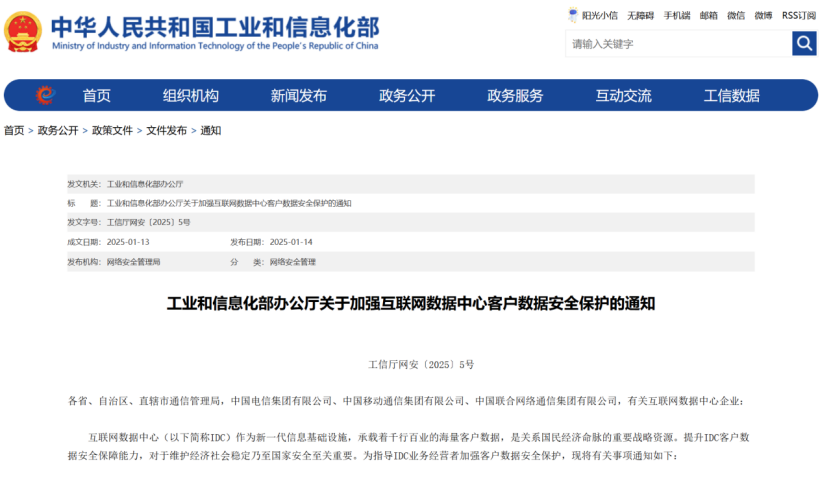Viewport: 831px width, 478px height.
Task: Open the 工信数据 navigation item
Action: (x=731, y=96)
